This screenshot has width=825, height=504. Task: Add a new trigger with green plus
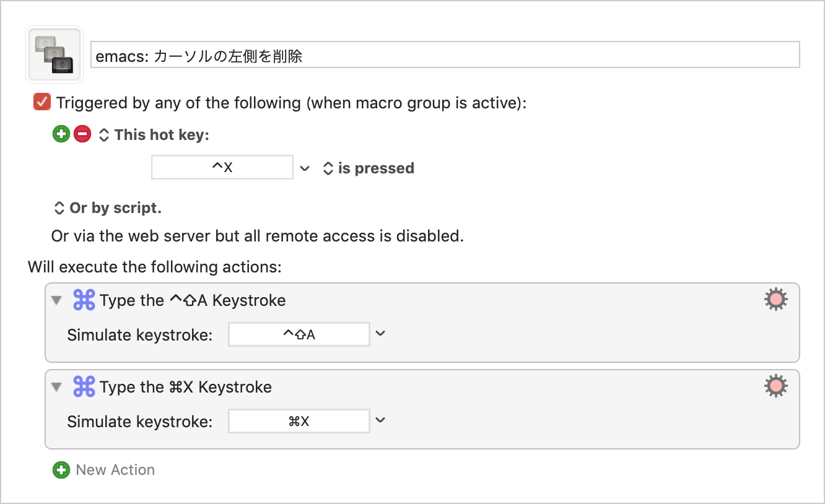61,134
